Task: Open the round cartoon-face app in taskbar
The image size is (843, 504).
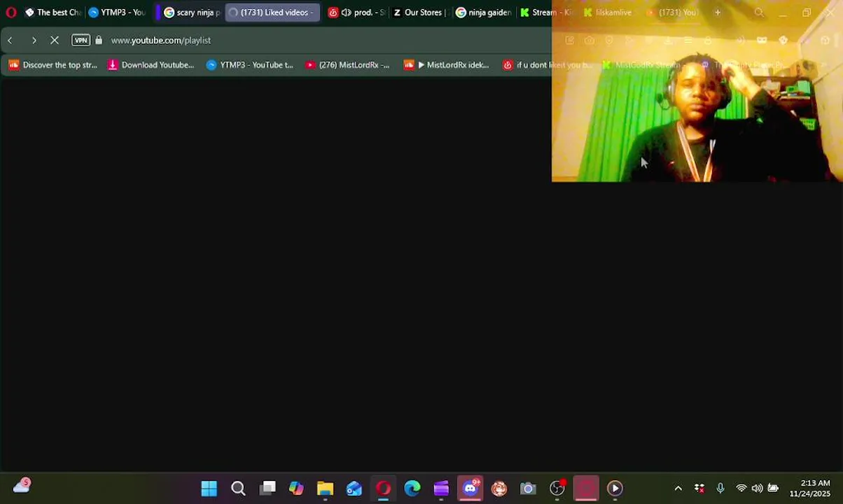Action: point(499,489)
